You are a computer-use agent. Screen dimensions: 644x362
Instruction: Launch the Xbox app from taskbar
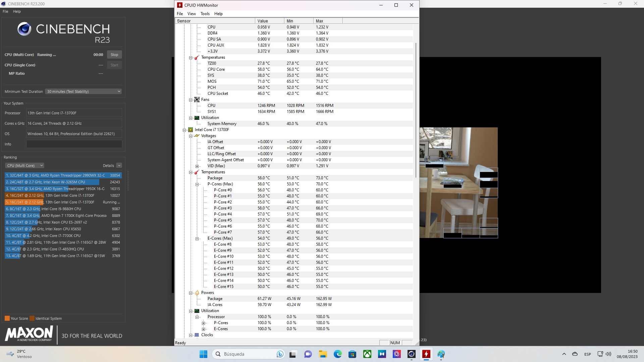[367, 354]
